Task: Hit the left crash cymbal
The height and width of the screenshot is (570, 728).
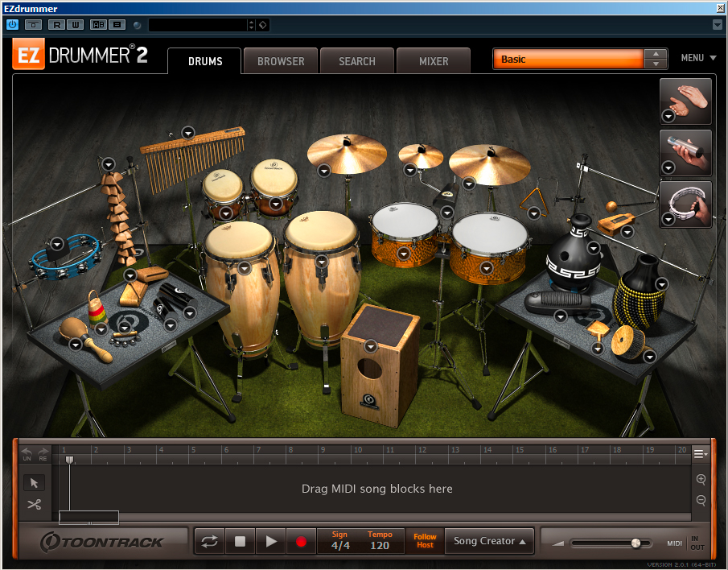Action: [347, 155]
